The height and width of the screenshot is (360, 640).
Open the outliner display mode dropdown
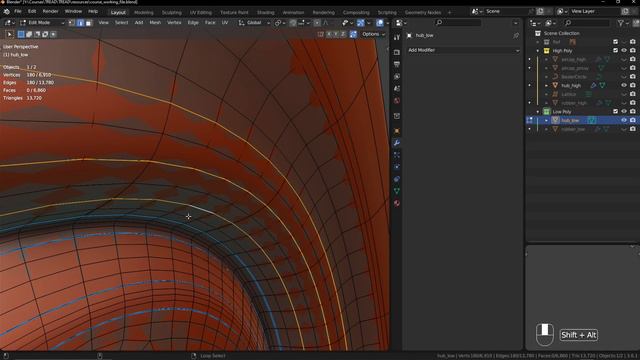pos(551,23)
